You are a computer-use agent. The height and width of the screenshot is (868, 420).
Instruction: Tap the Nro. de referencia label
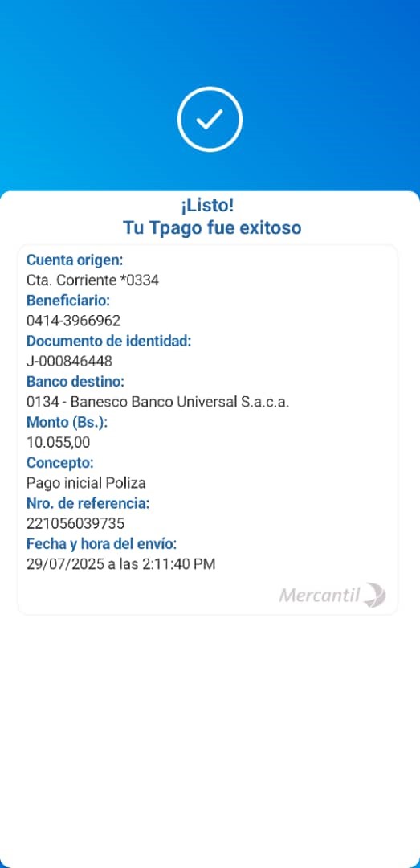(88, 503)
